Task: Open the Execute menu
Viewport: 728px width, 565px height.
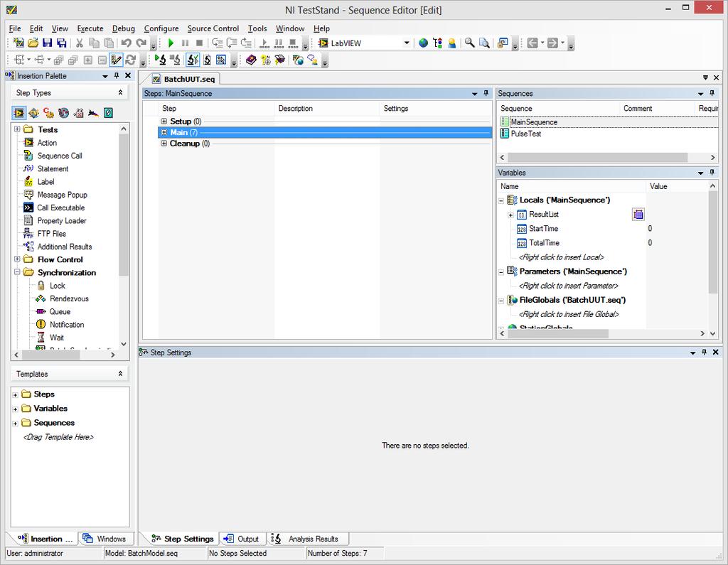Action: click(x=90, y=28)
